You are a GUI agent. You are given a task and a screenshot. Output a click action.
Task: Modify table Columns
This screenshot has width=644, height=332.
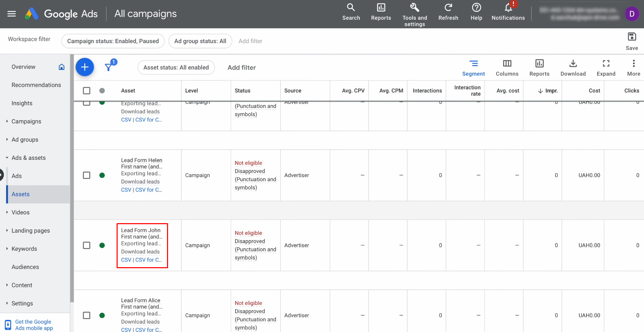click(507, 68)
